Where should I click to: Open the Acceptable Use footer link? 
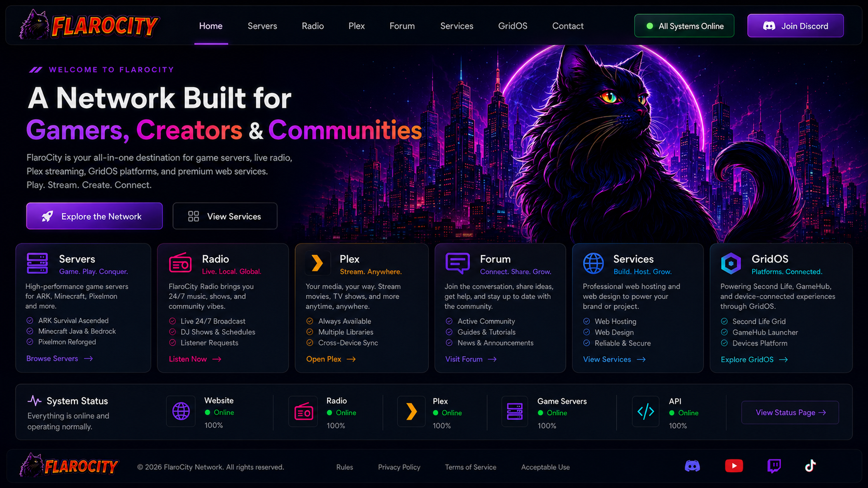point(545,467)
